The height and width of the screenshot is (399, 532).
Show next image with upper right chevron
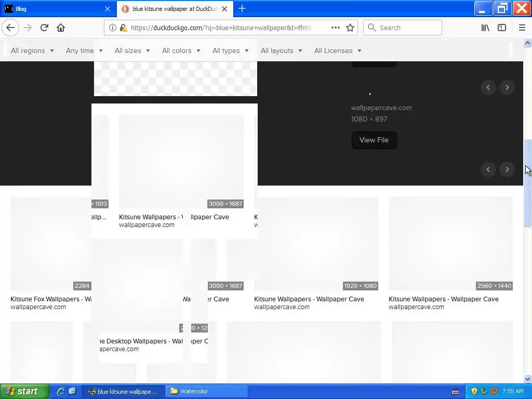point(507,87)
